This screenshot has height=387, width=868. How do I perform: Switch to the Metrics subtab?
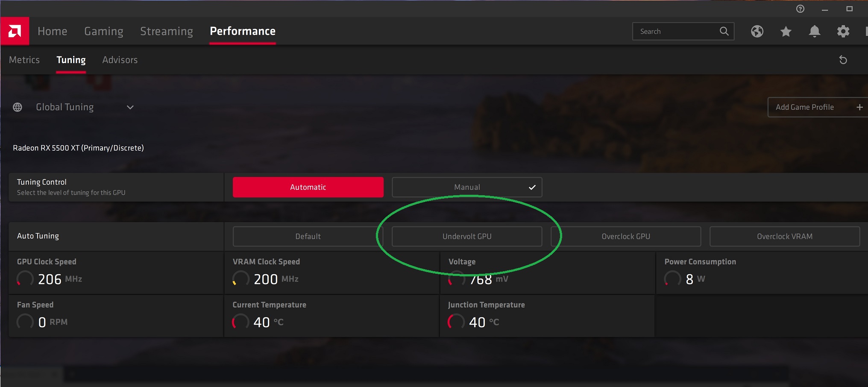click(24, 60)
